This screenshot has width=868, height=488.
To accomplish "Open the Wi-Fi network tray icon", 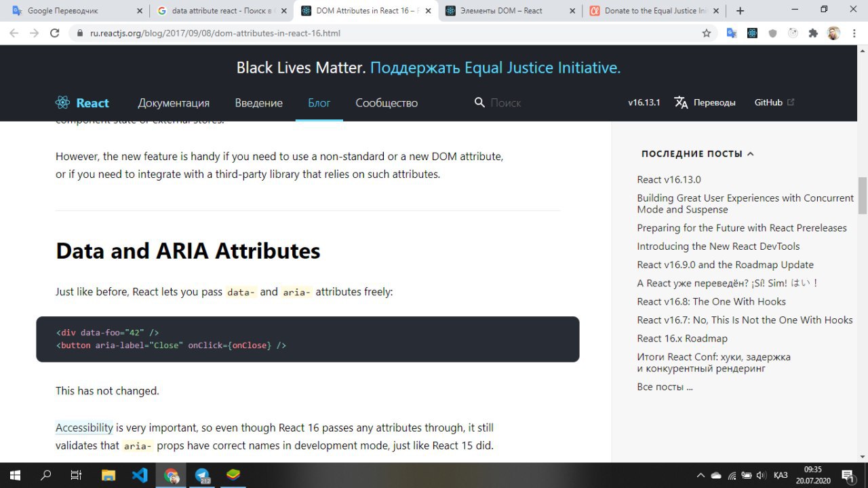I will coord(731,475).
